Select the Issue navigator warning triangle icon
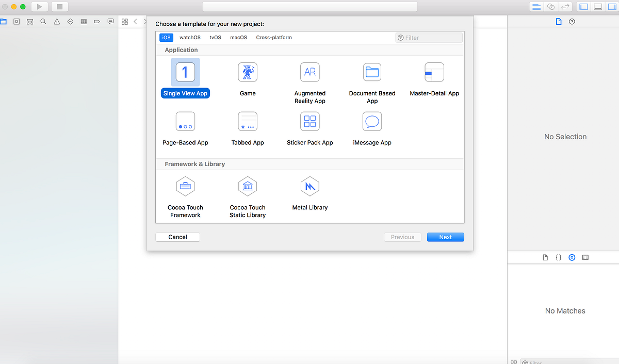The width and height of the screenshot is (619, 364). (x=57, y=21)
